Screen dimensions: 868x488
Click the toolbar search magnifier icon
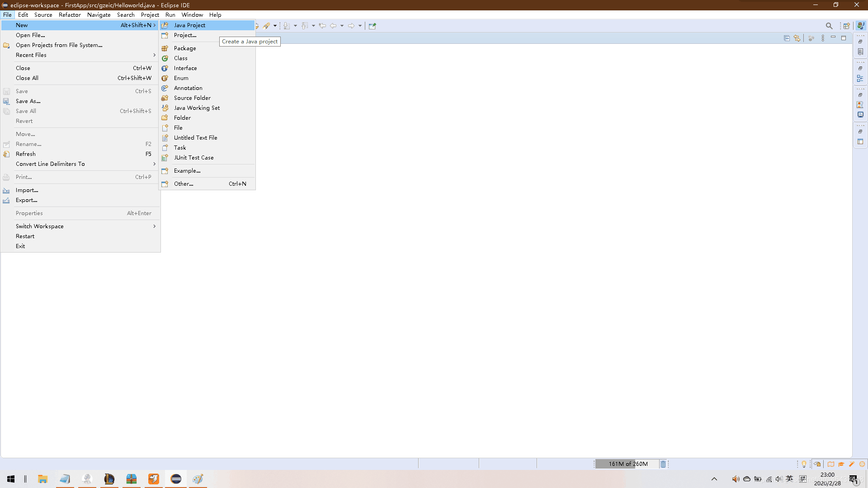(x=829, y=26)
